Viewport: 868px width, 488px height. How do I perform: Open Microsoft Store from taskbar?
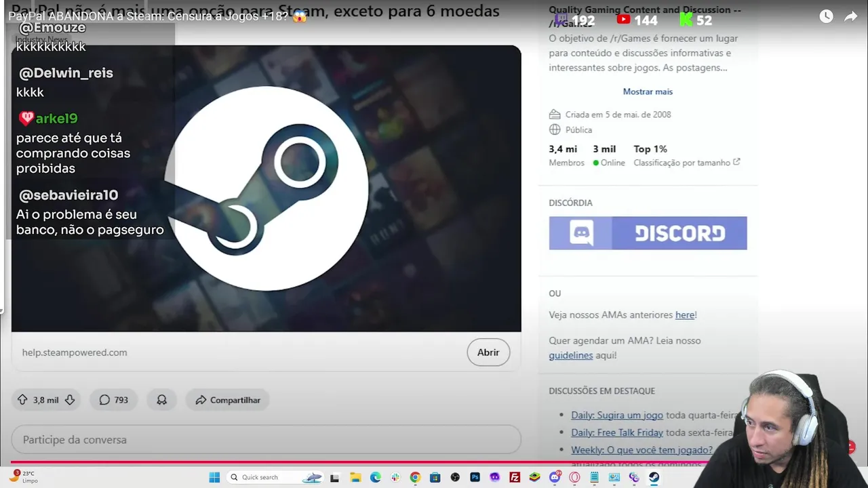435,477
